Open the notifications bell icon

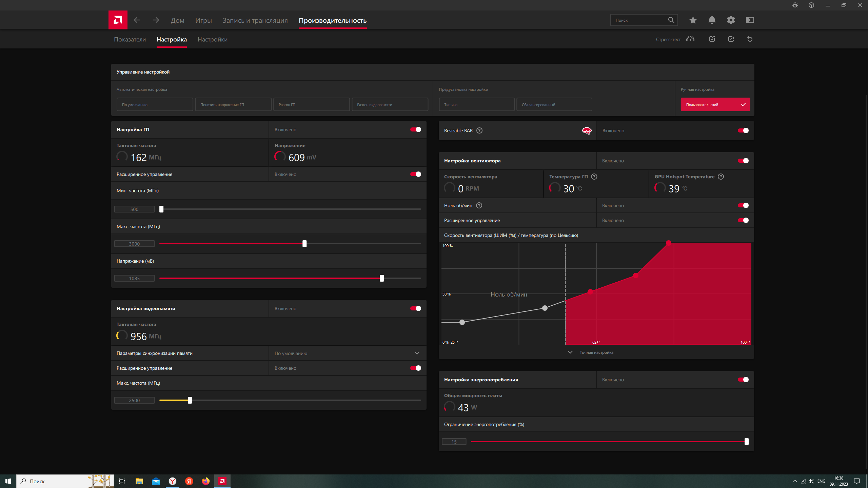pyautogui.click(x=712, y=20)
